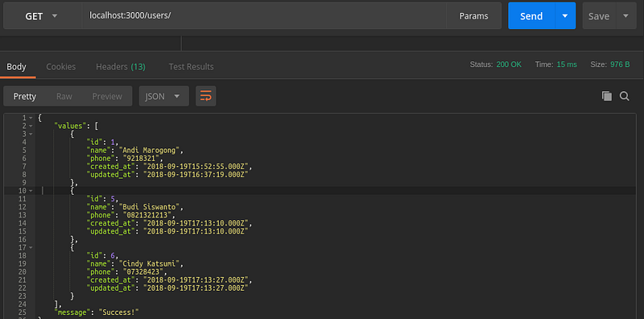The height and width of the screenshot is (319, 644).
Task: Collapse the object at line 10
Action: point(31,191)
